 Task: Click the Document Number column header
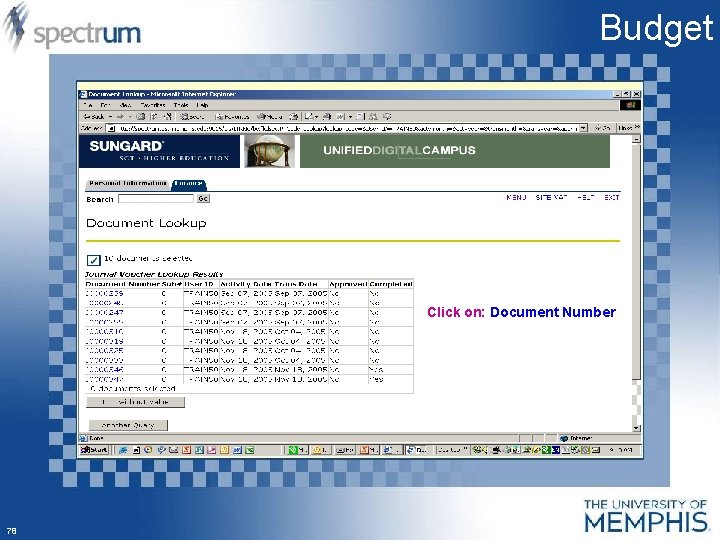(x=122, y=284)
